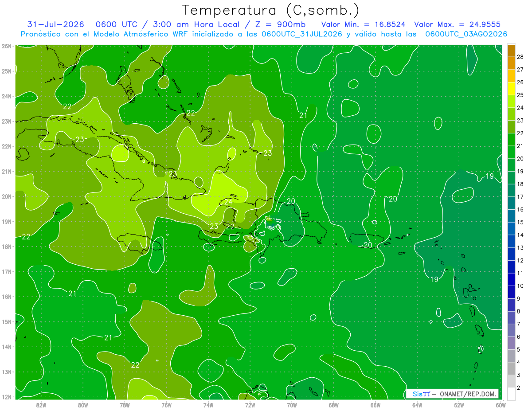Select the longitude label '80W'

point(83,405)
